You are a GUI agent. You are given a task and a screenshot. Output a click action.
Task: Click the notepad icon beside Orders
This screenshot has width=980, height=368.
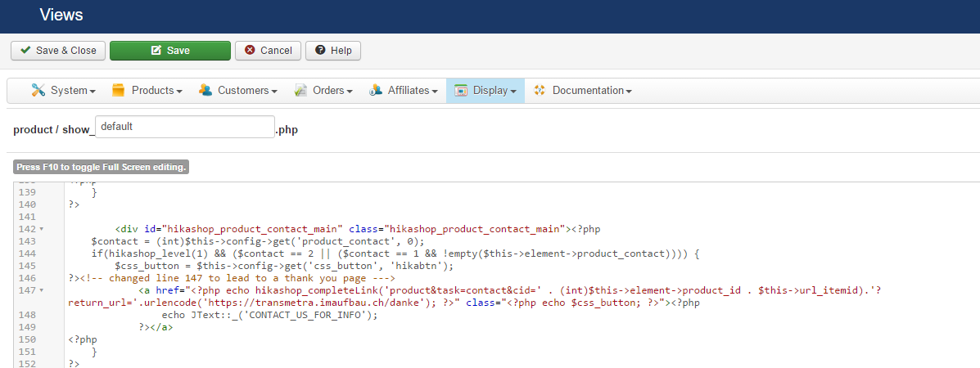click(x=300, y=90)
